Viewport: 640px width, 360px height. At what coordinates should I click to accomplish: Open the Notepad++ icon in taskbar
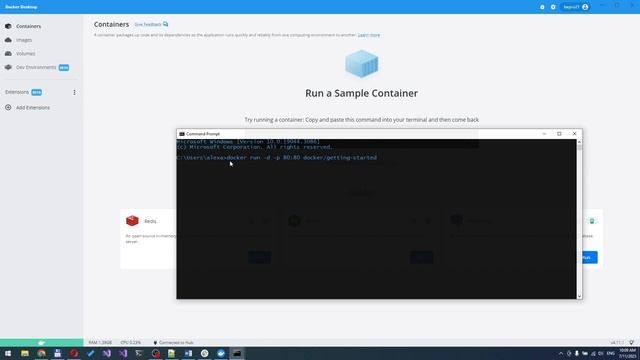pyautogui.click(x=171, y=353)
